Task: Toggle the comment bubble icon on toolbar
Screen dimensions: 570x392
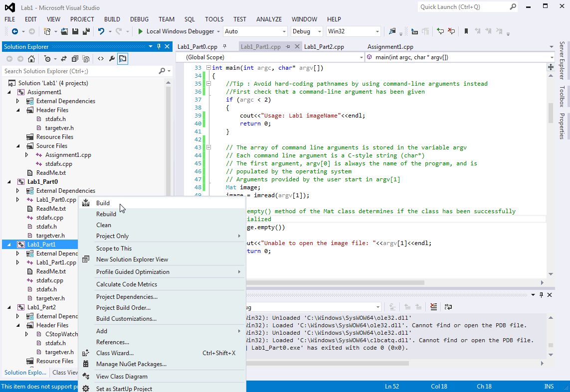Action: (441, 31)
